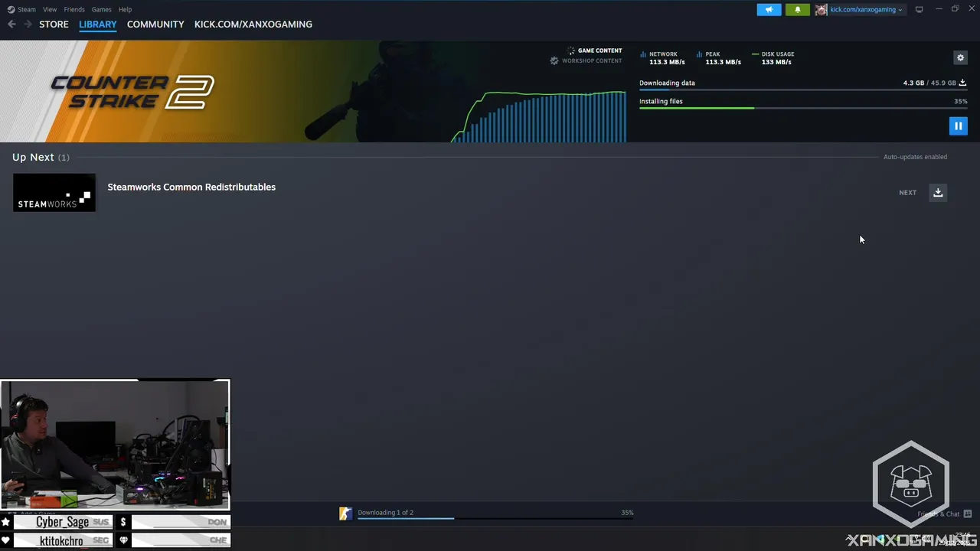Click the Downloading data progress bar
This screenshot has width=980, height=551.
coord(803,90)
